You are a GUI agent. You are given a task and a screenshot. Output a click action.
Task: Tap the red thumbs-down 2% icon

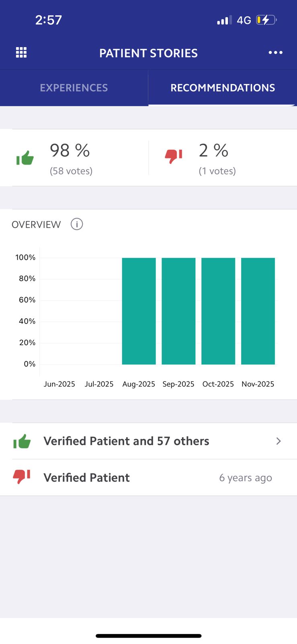[174, 156]
